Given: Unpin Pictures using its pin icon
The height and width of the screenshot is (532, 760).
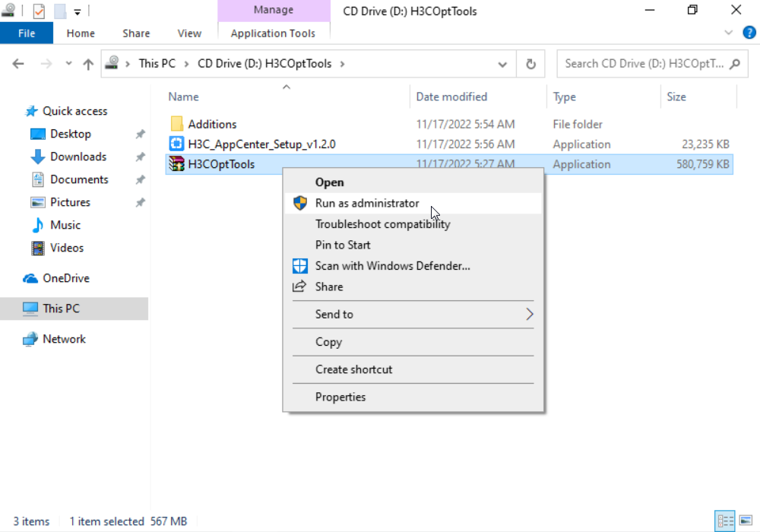Looking at the screenshot, I should [140, 202].
